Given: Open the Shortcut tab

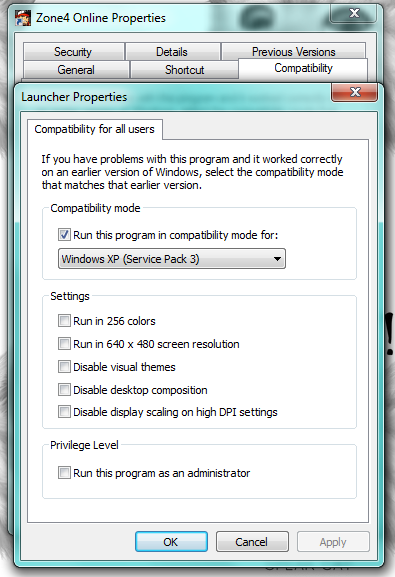Looking at the screenshot, I should (x=184, y=70).
